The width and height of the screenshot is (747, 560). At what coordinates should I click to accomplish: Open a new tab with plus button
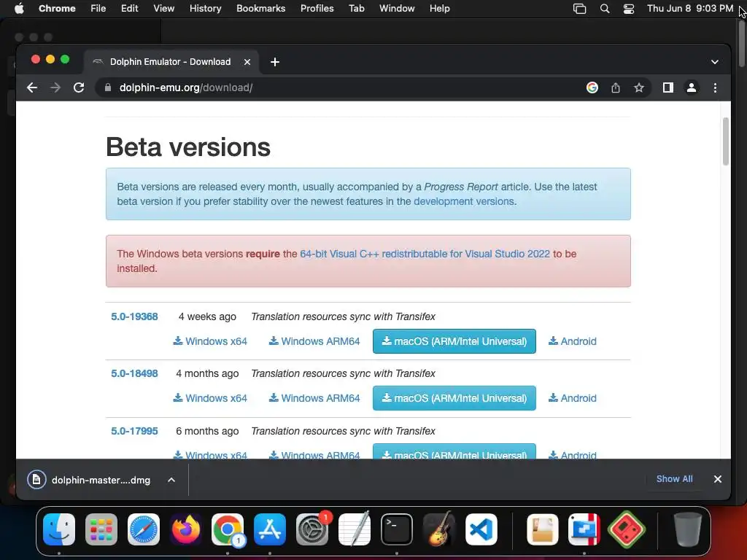tap(275, 62)
